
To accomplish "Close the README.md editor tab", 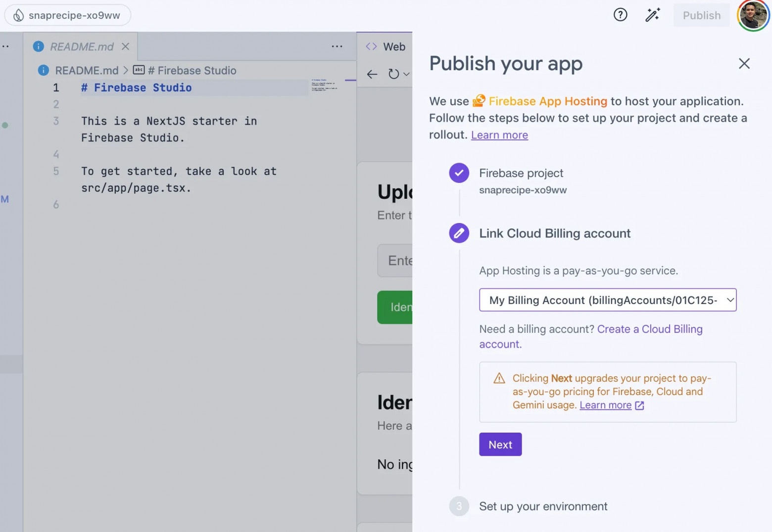I will click(x=126, y=46).
